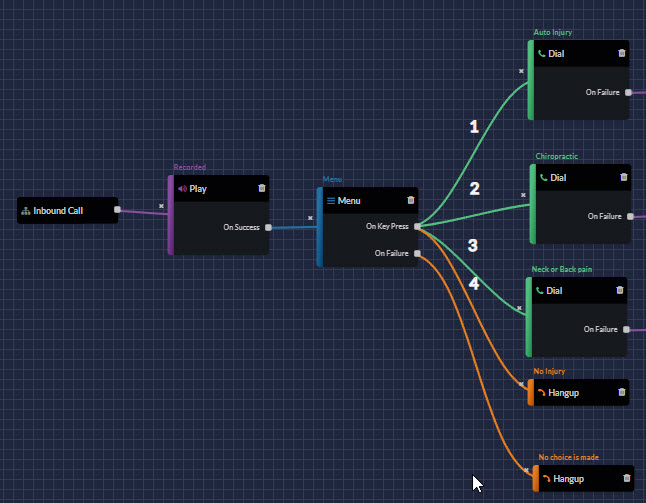Click the phone icon on Auto Injury Dial

click(542, 53)
